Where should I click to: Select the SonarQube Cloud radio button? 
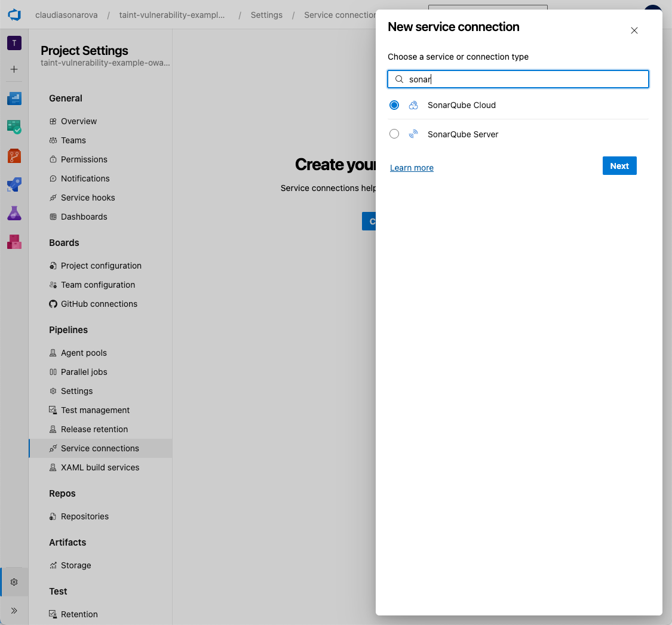[x=394, y=104]
